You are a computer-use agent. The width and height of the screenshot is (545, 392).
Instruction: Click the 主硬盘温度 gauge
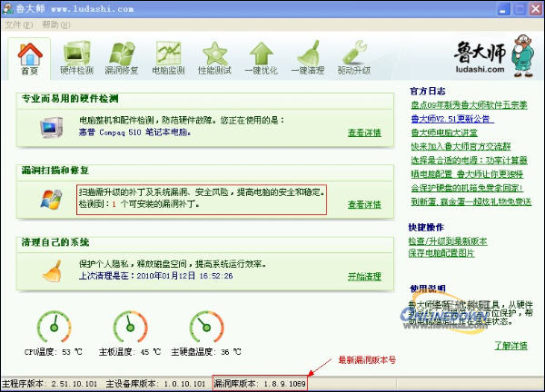(206, 327)
